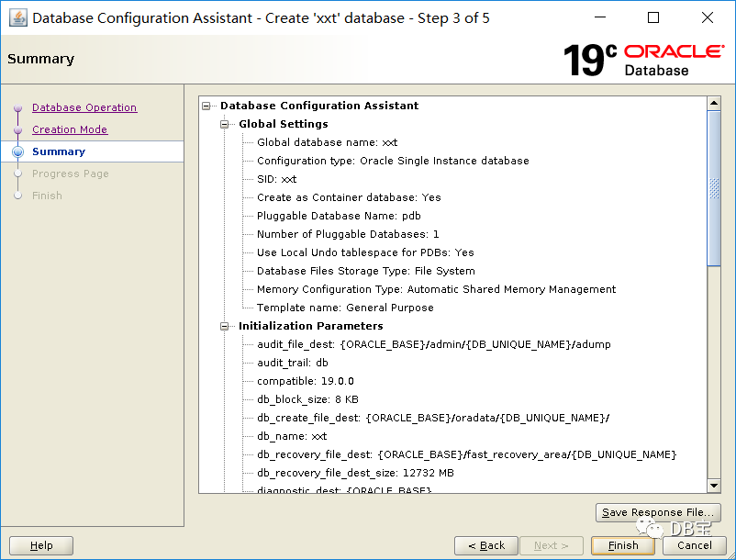Click the Help button
This screenshot has width=736, height=560.
click(41, 545)
